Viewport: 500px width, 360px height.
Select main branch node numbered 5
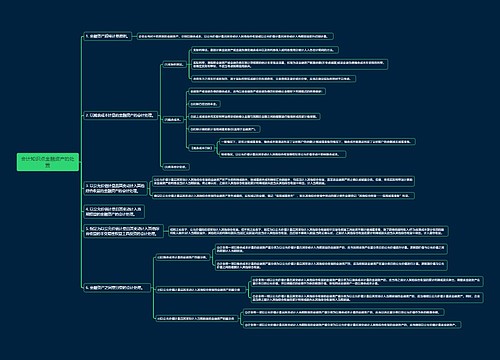pyautogui.click(x=123, y=231)
